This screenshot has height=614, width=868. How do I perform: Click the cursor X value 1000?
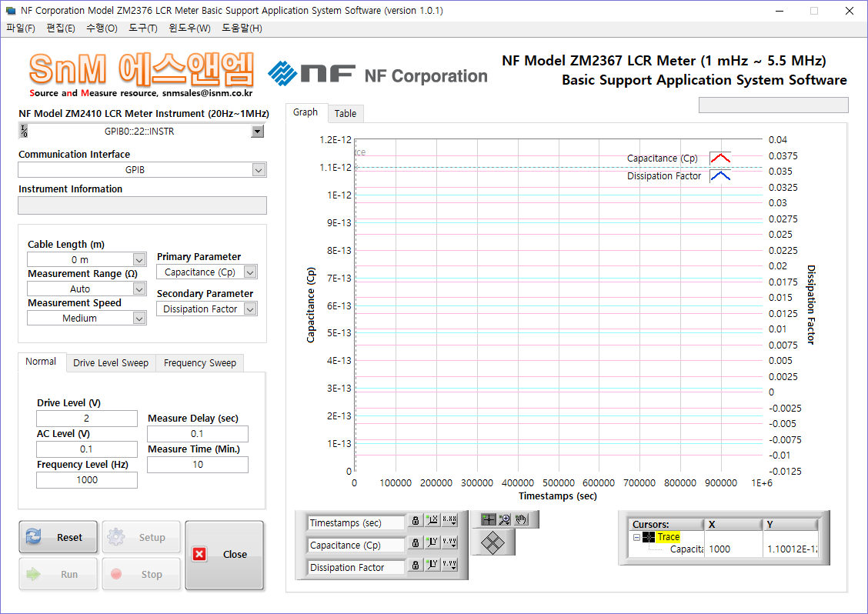tap(719, 549)
